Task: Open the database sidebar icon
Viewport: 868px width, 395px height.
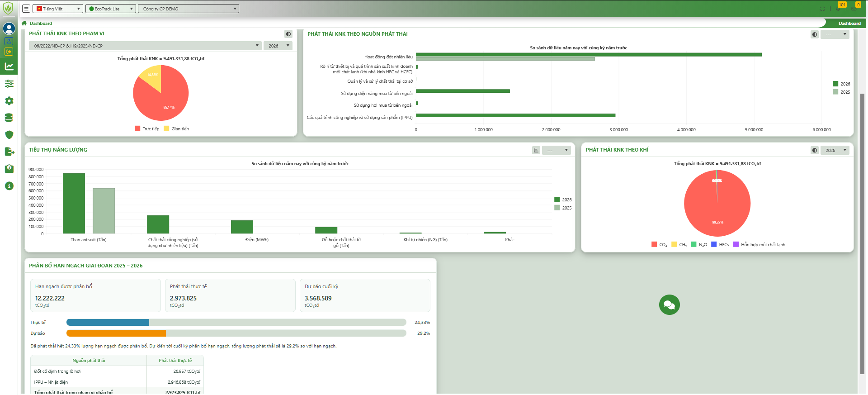Action: click(9, 118)
